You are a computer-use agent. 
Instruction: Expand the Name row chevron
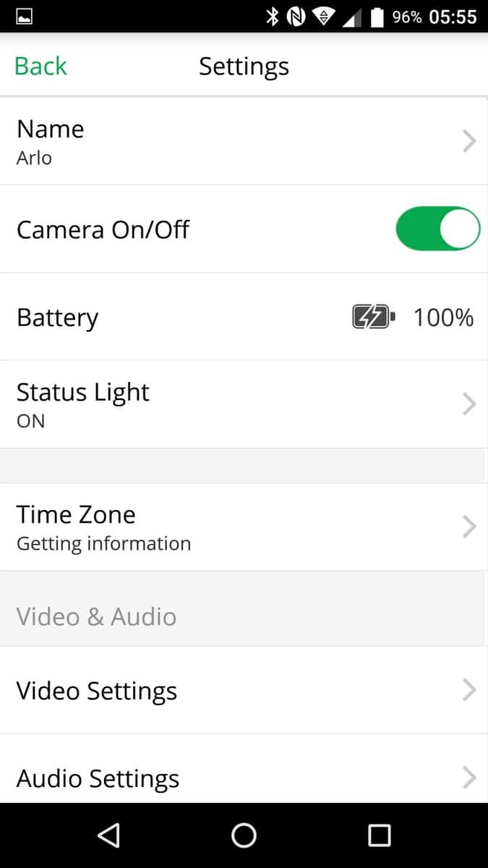pos(468,141)
